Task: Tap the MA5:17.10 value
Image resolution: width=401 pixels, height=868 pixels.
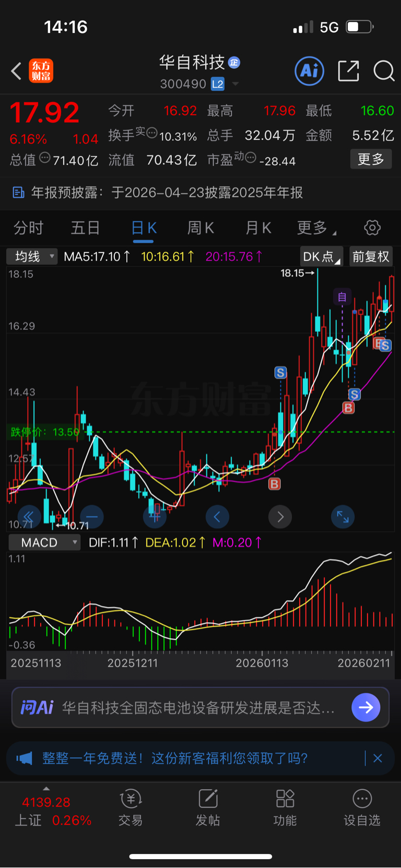Action: click(97, 256)
